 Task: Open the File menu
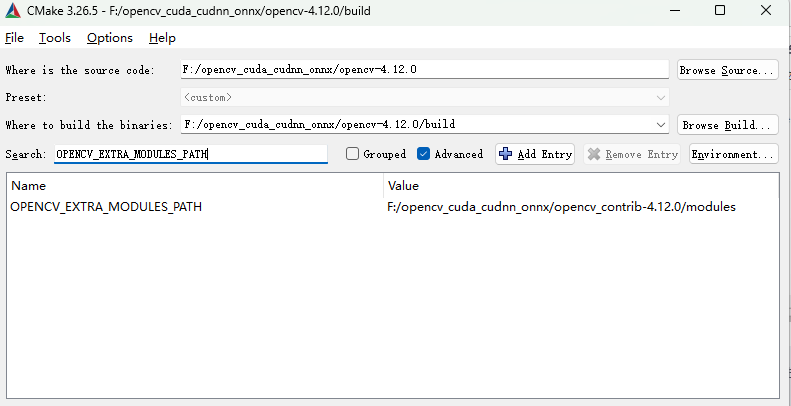(x=14, y=38)
